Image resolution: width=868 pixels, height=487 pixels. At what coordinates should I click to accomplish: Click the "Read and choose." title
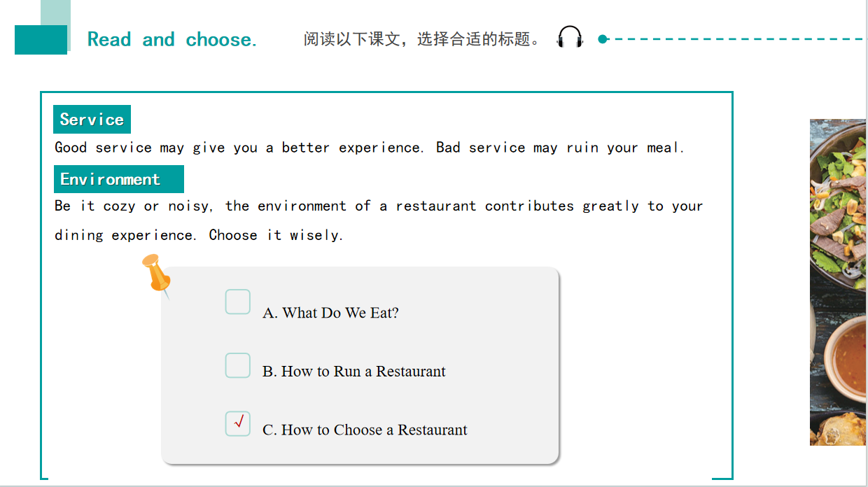coord(172,40)
